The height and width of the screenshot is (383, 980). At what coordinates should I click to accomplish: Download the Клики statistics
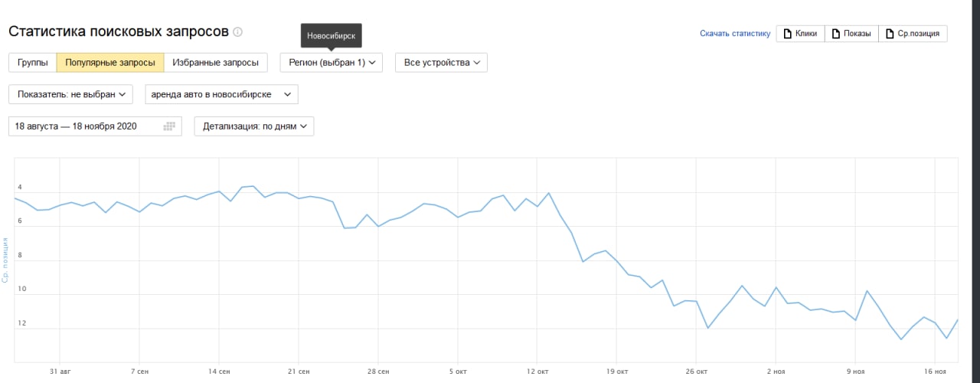point(800,34)
